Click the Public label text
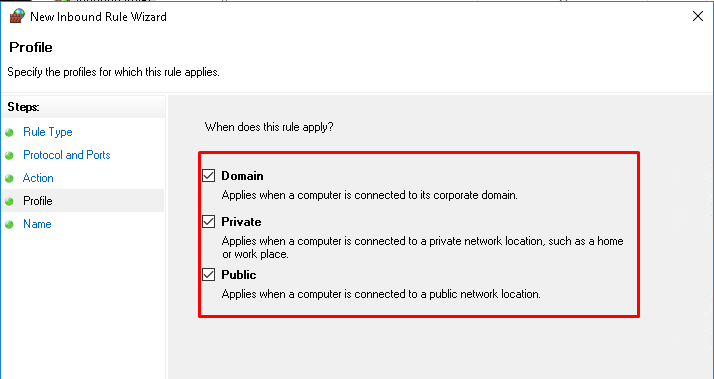The image size is (714, 379). tap(239, 275)
